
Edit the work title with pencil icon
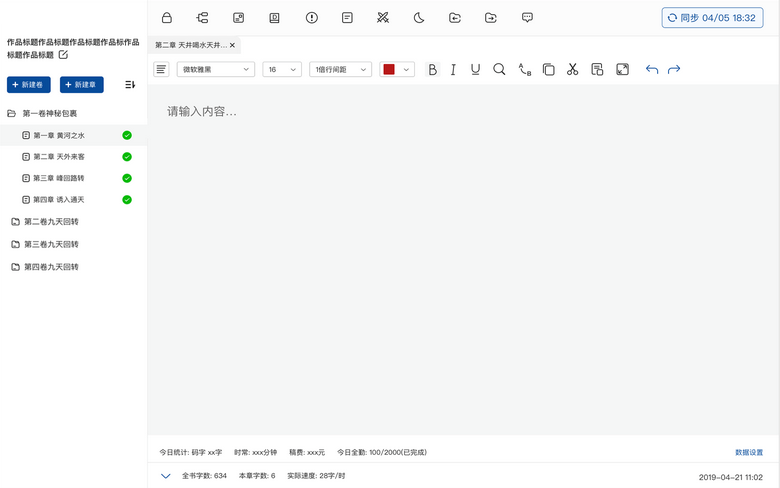tap(63, 56)
